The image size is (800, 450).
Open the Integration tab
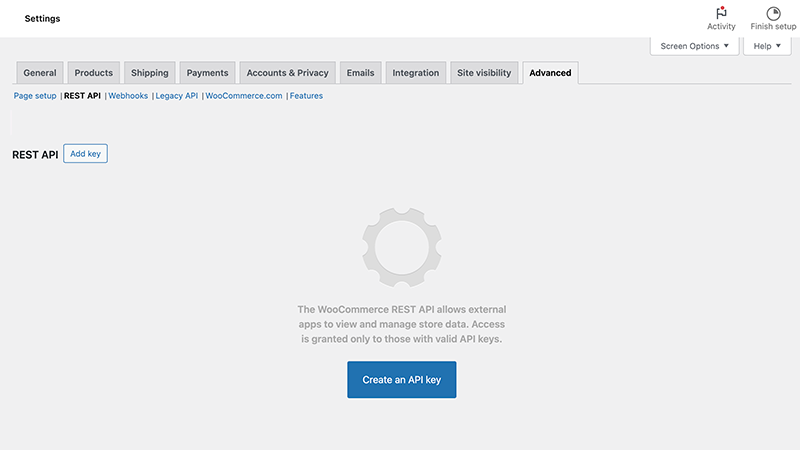[415, 73]
